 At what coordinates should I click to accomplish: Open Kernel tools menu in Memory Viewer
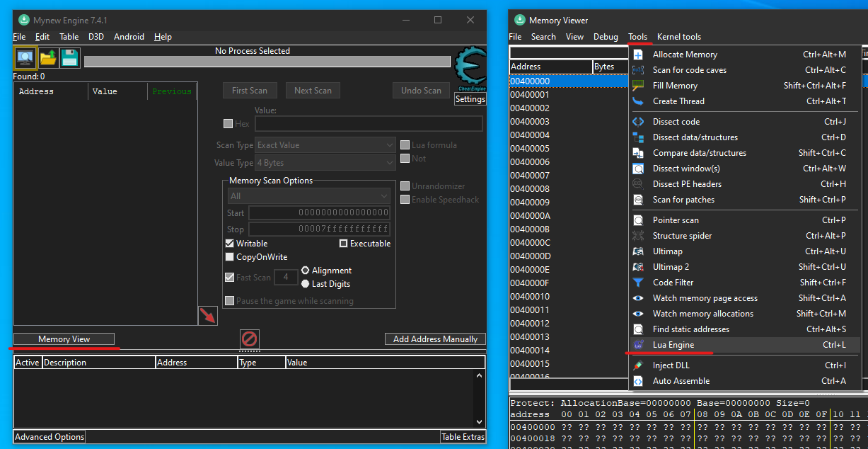(x=679, y=37)
